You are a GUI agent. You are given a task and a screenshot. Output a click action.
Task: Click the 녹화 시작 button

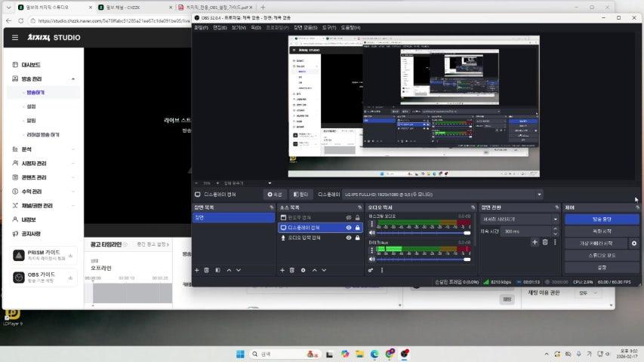(x=601, y=232)
